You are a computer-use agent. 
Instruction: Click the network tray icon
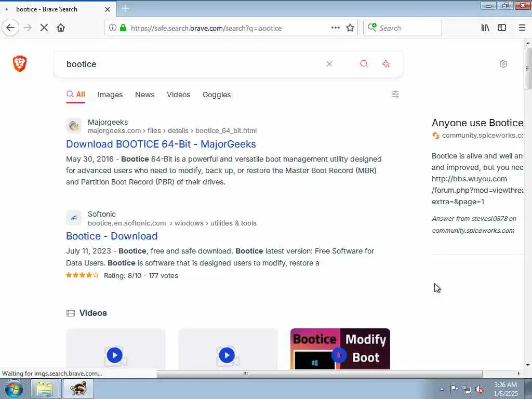point(467,389)
